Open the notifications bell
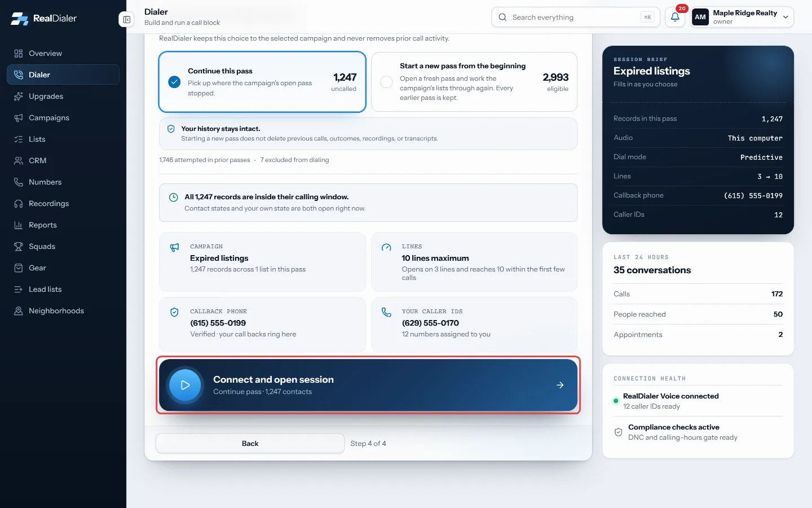The image size is (812, 508). pyautogui.click(x=675, y=17)
